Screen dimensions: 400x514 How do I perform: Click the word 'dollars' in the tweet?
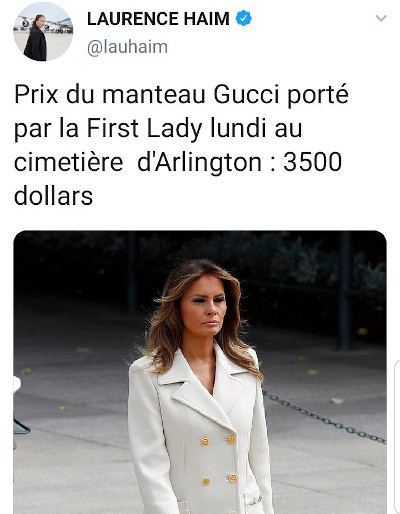click(x=53, y=195)
